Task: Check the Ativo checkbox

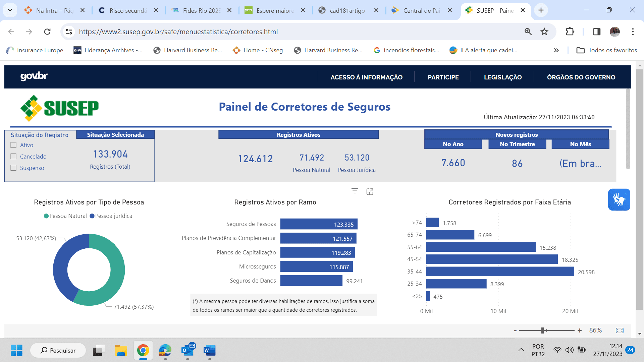Action: tap(13, 145)
